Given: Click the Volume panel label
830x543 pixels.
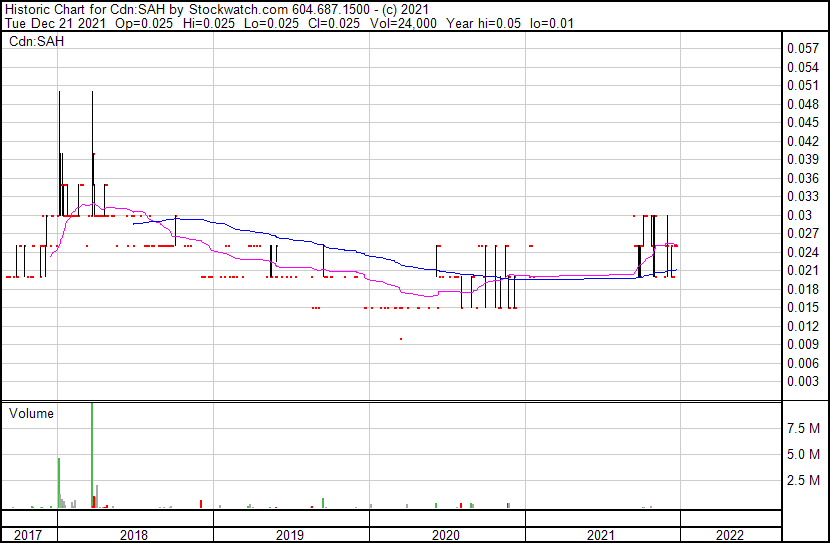Looking at the screenshot, I should (31, 413).
